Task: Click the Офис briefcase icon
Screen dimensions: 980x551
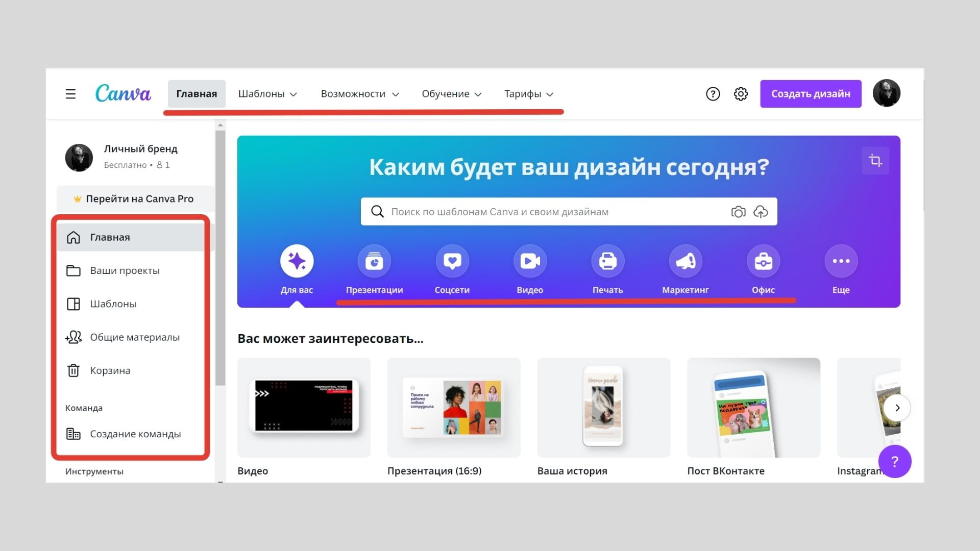Action: (x=763, y=261)
